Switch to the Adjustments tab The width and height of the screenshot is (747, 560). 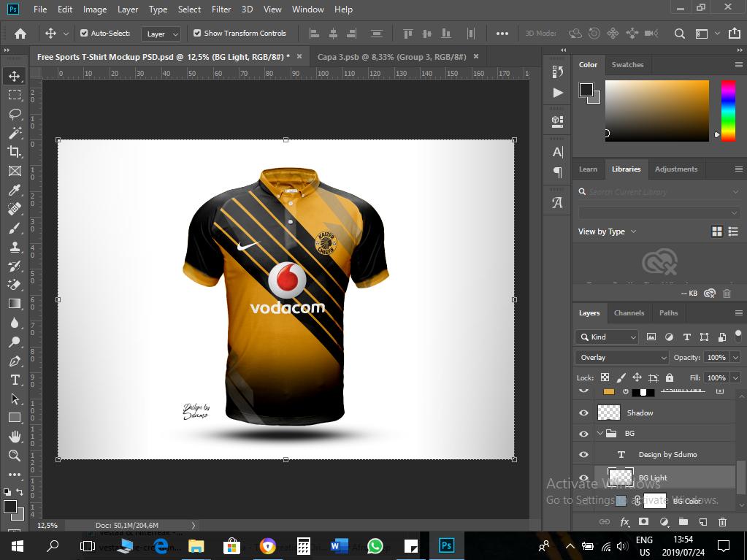point(676,169)
